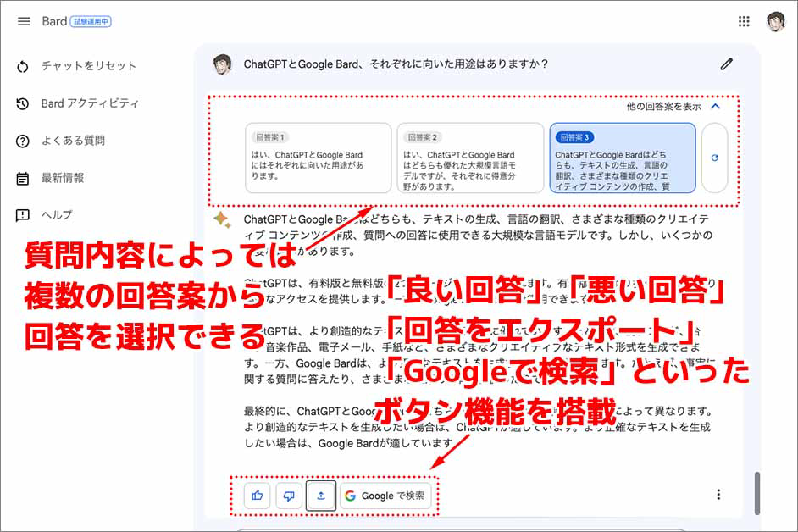
Task: Open Bard アクティビティ in sidebar
Action: tap(90, 103)
